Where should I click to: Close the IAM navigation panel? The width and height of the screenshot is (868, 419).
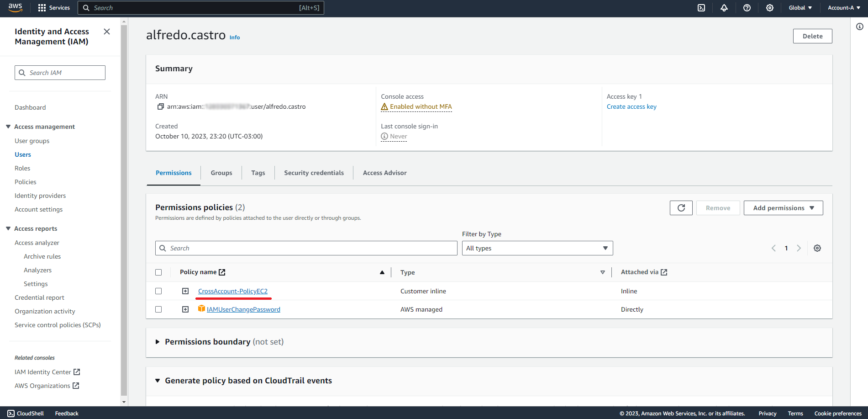pyautogui.click(x=107, y=32)
